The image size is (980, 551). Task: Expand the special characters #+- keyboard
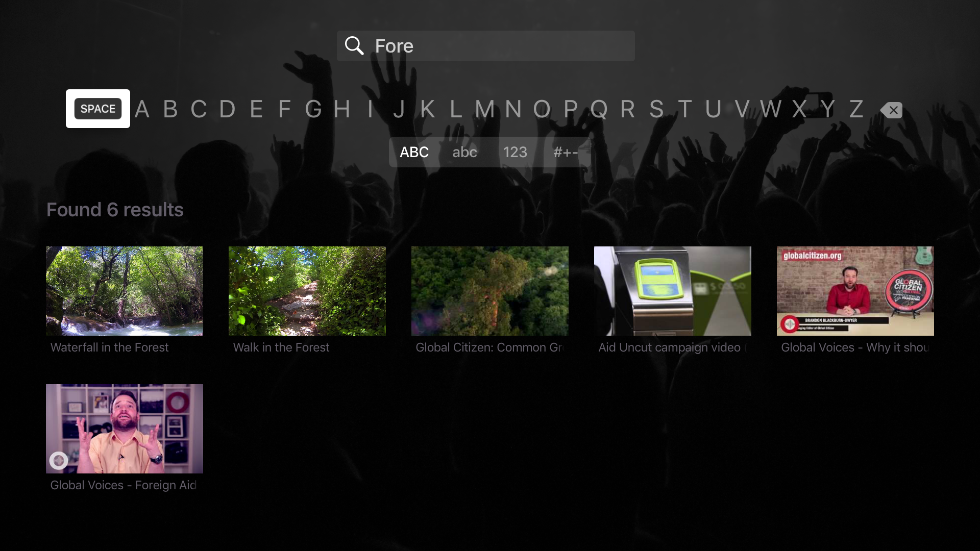[x=566, y=152]
